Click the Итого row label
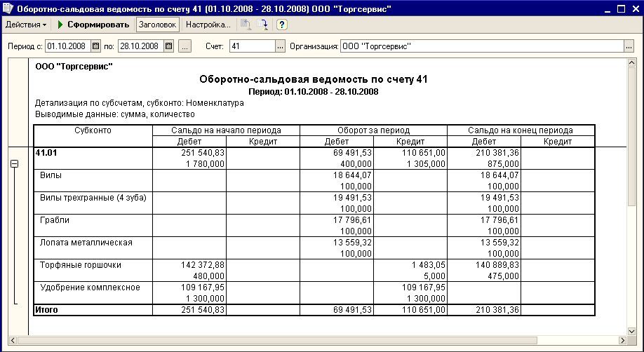644x352 pixels. (46, 310)
